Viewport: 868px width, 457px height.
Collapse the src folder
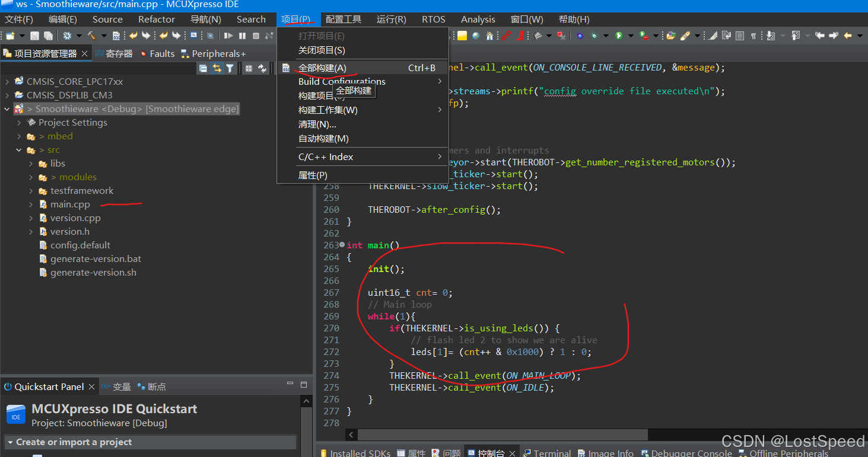click(x=19, y=150)
